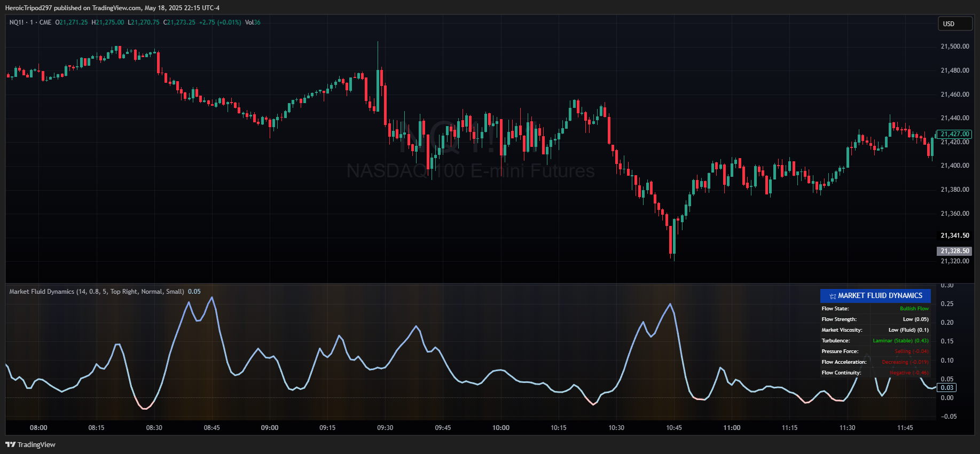Click the indicator value label 0.03
Screen dimensions: 980x454
coord(947,388)
